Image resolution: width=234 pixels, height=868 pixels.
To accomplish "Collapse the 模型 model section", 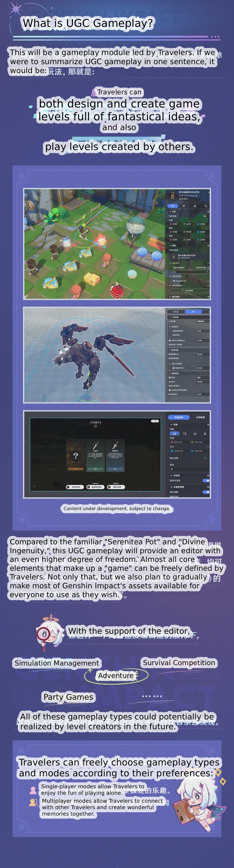I will [170, 246].
